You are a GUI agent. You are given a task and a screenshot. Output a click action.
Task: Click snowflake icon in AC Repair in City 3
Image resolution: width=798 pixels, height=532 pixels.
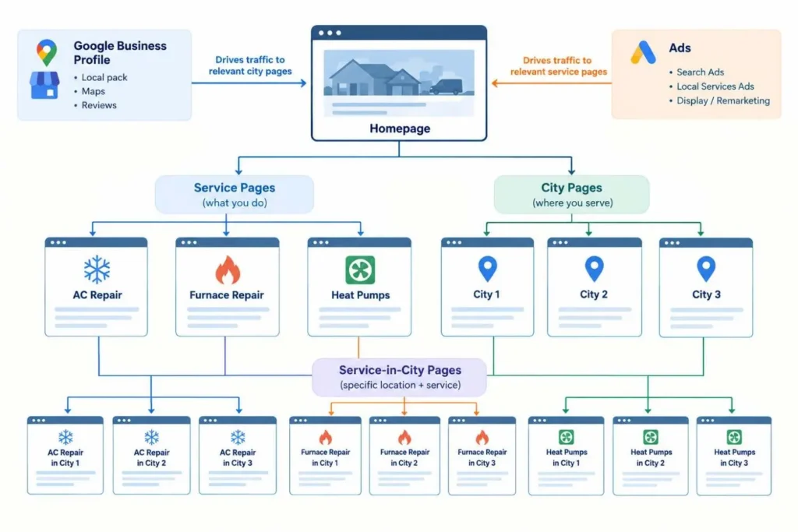(x=238, y=437)
